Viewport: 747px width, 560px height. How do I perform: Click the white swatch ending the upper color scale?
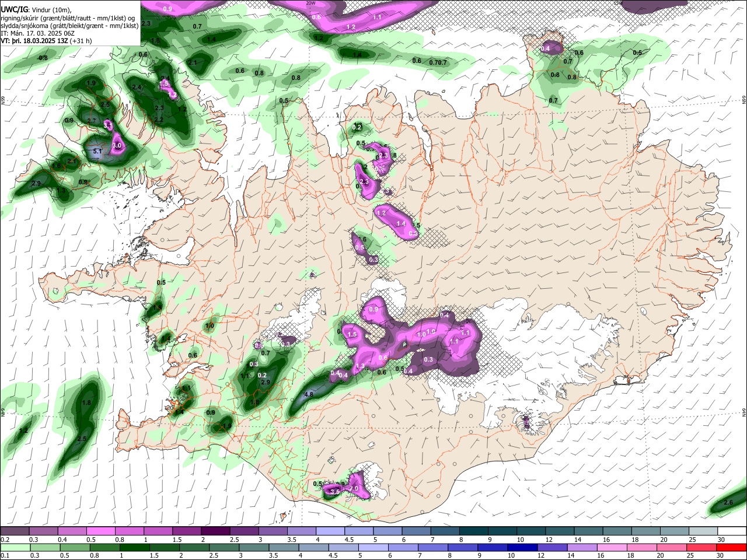click(731, 531)
